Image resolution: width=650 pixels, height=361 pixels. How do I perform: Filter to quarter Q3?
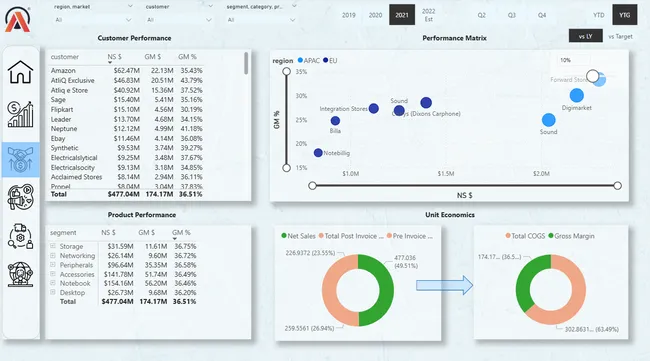click(512, 15)
